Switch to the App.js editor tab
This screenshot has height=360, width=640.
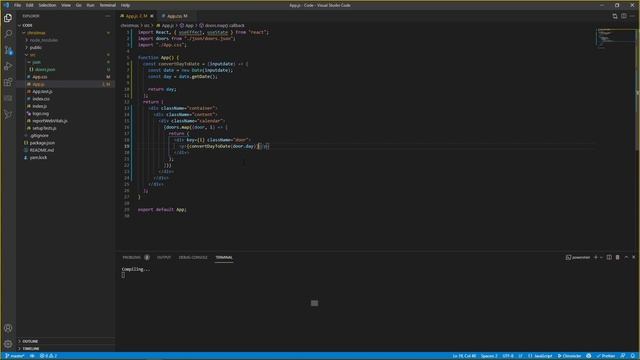pyautogui.click(x=136, y=16)
